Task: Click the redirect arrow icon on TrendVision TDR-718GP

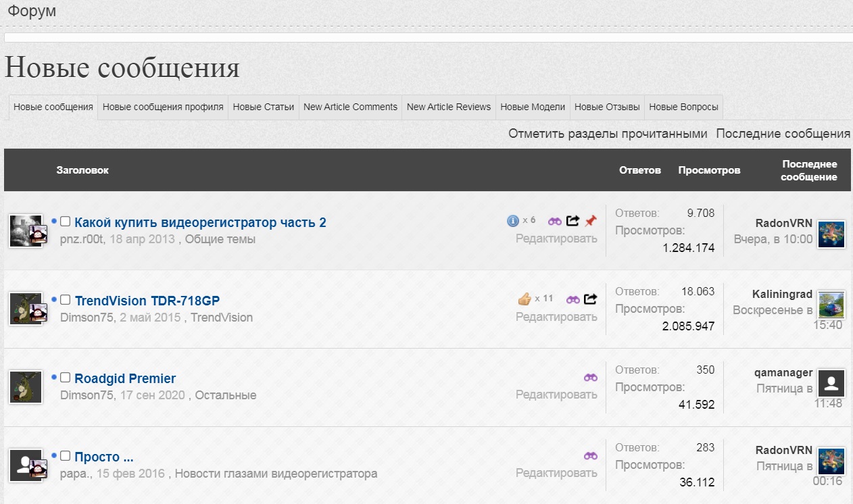Action: tap(590, 299)
